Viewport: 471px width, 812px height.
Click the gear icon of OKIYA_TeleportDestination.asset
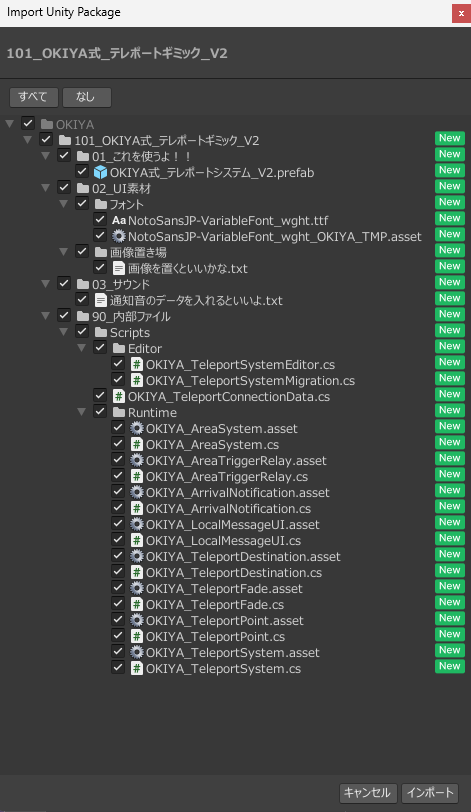[136, 557]
